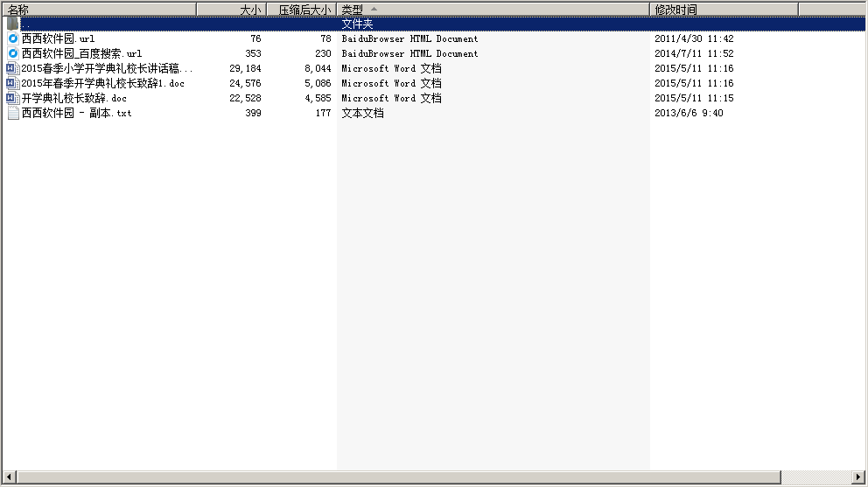
Task: Click Word icon of 2015春季小学开学典礼校长讲话稿
Action: pyautogui.click(x=13, y=68)
